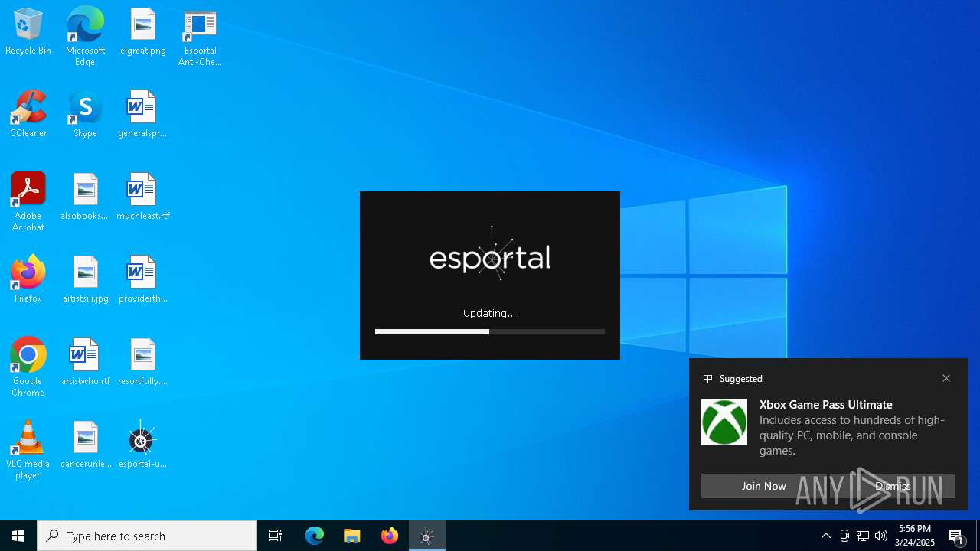Click the Updating... status text
Viewport: 980px width, 551px height.
click(x=489, y=313)
